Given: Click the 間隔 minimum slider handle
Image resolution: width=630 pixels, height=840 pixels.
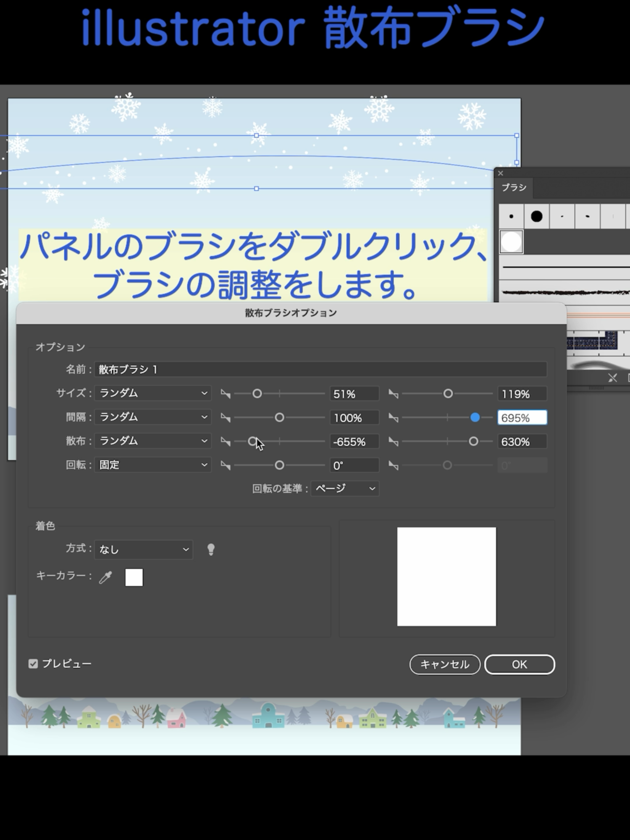Looking at the screenshot, I should click(x=279, y=417).
